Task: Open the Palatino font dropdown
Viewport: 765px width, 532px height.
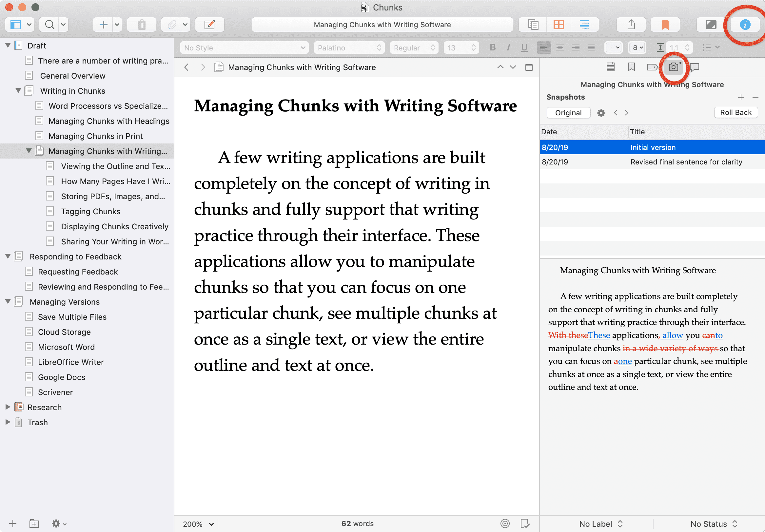Action: click(x=349, y=47)
